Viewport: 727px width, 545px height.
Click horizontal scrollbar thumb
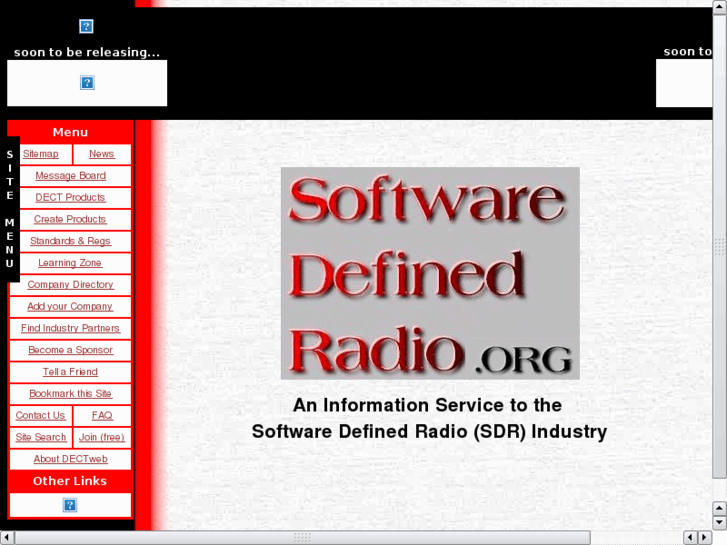click(x=302, y=538)
